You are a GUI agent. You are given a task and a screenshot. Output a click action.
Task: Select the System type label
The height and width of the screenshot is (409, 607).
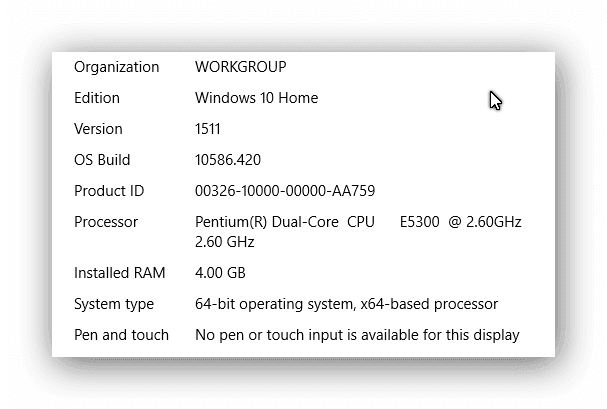tap(114, 305)
